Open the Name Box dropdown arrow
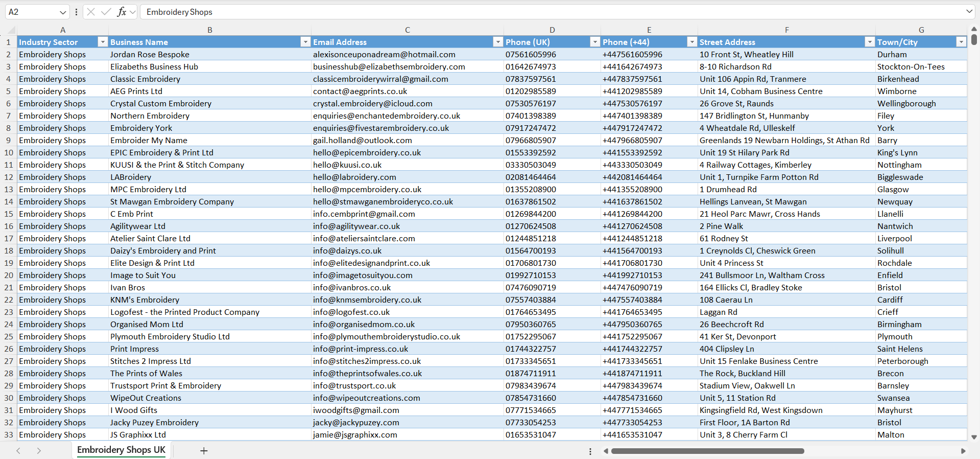The height and width of the screenshot is (459, 980). 63,12
